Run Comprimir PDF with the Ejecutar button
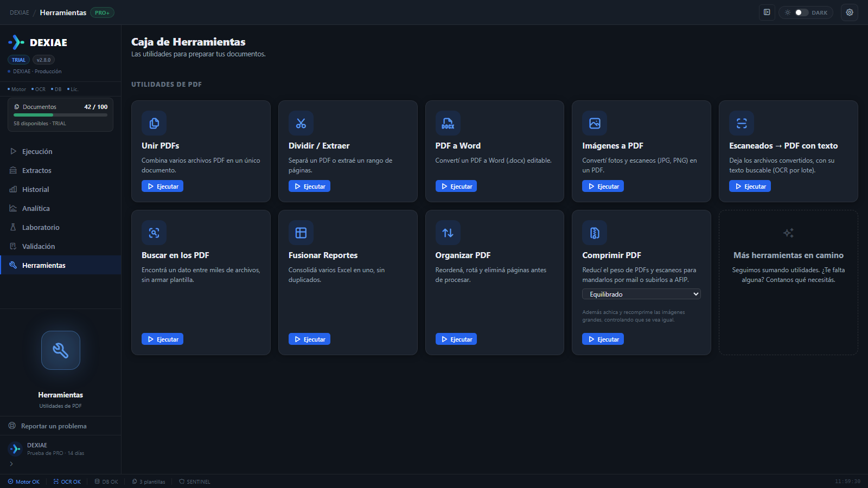The width and height of the screenshot is (868, 488). (x=603, y=339)
